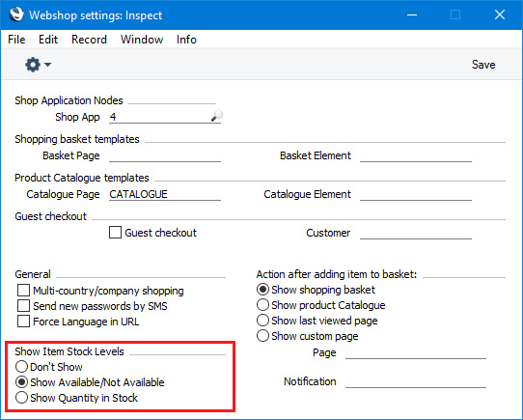Open the Info menu
Screen dimensions: 523x420
pos(186,40)
